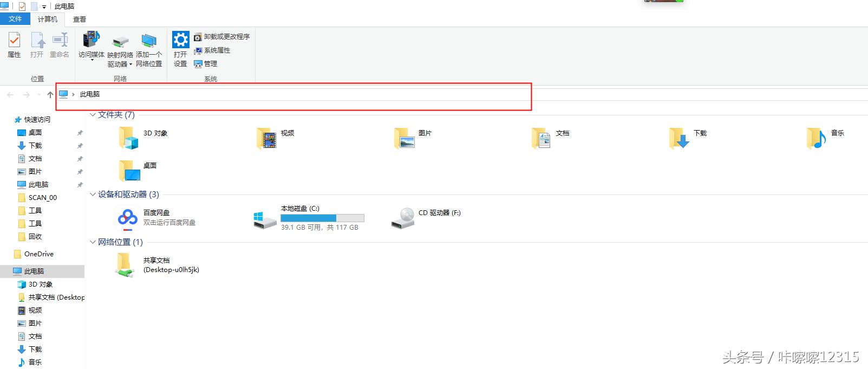This screenshot has width=868, height=369.
Task: Click the Forward navigation arrow
Action: [26, 95]
